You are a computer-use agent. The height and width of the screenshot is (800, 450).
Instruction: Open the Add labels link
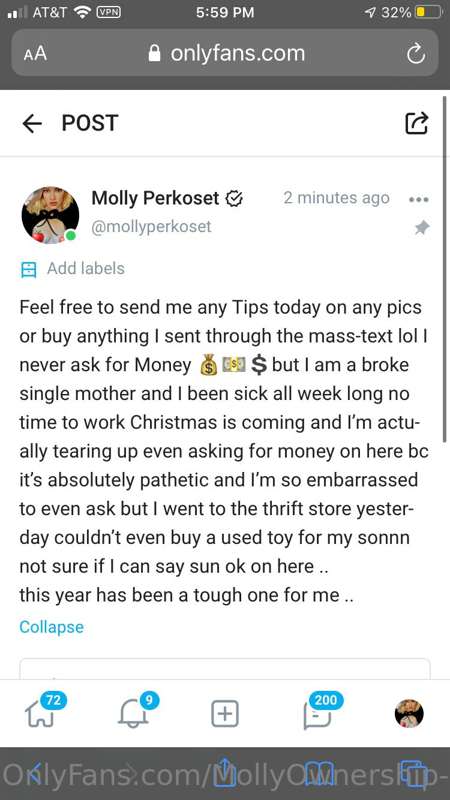click(86, 268)
